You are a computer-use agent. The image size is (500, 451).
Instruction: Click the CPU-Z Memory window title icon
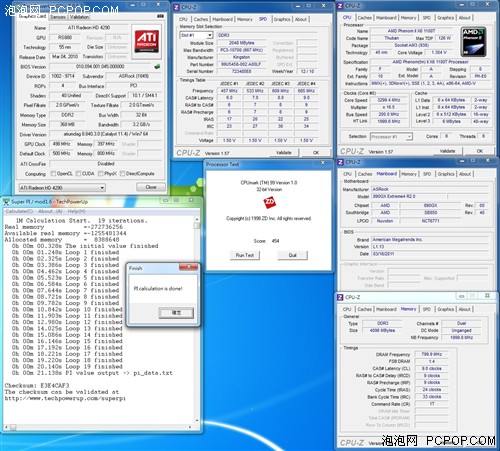[x=340, y=297]
